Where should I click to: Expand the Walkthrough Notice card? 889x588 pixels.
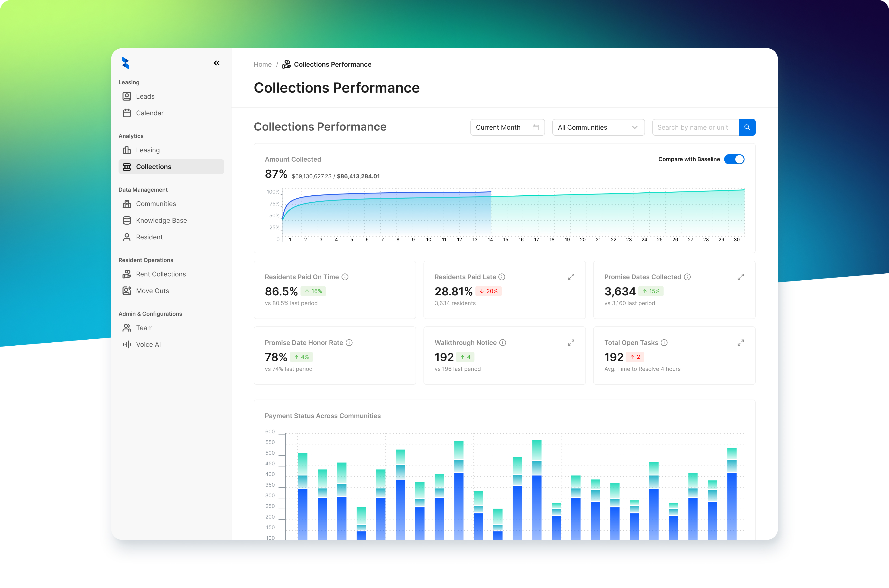[571, 342]
